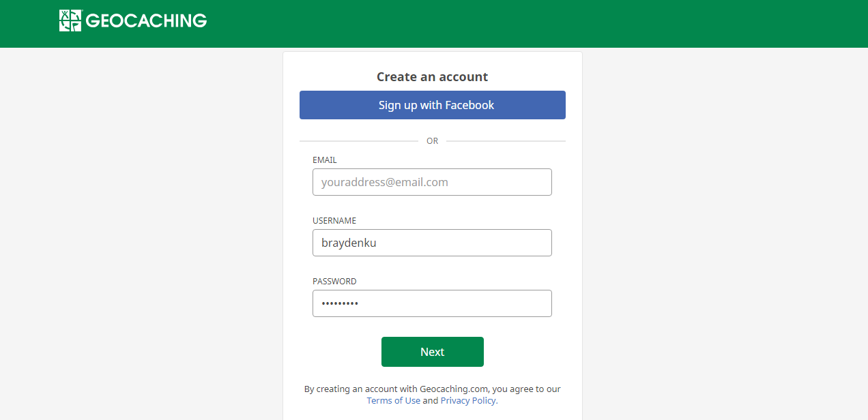Focus the Email address input field
The image size is (868, 420).
tap(432, 182)
